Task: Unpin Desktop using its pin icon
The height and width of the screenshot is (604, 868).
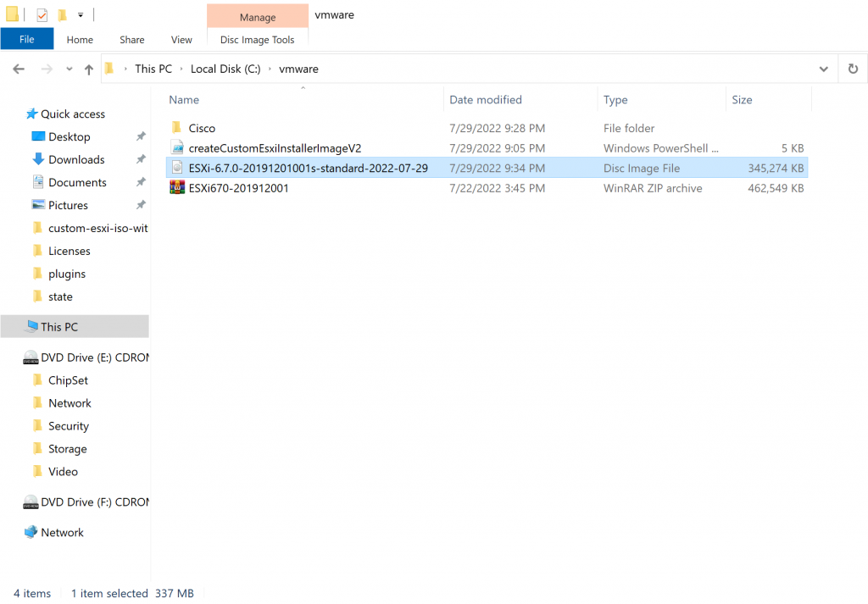Action: [142, 136]
